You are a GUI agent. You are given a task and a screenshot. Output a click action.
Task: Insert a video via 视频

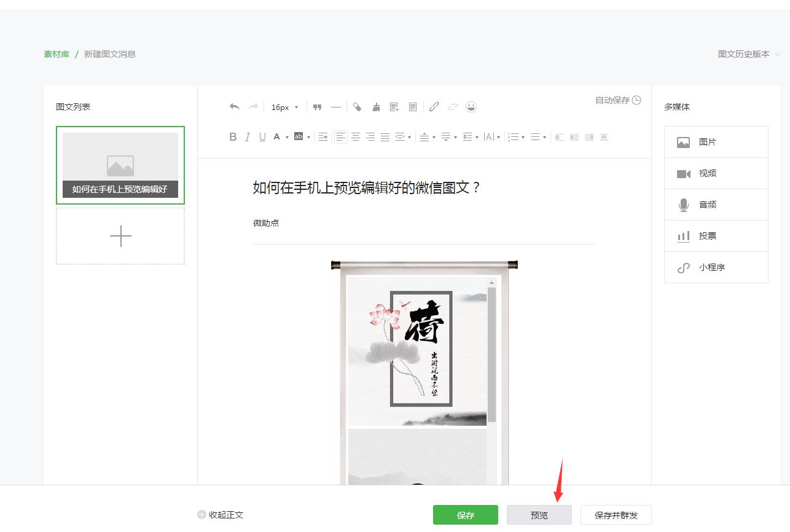(716, 173)
